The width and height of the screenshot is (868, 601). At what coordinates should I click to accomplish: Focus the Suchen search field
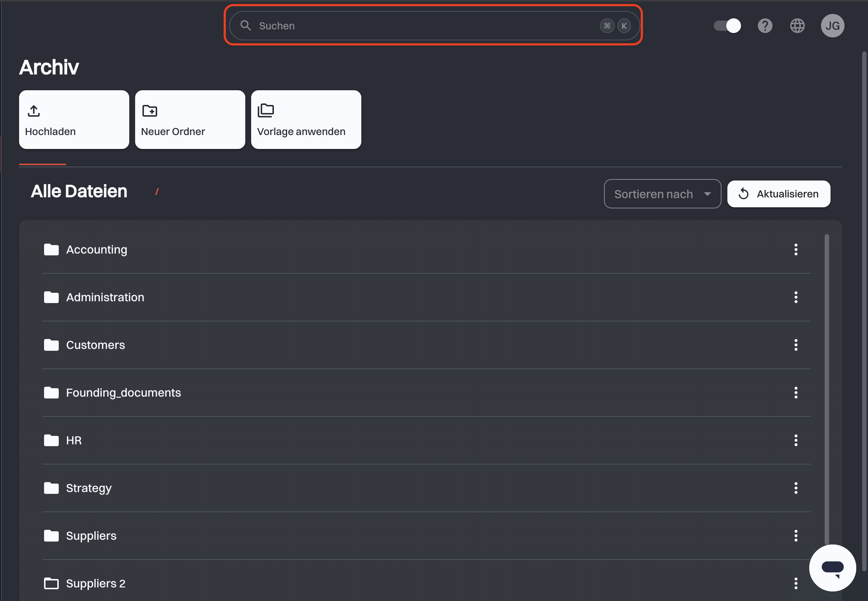[434, 26]
